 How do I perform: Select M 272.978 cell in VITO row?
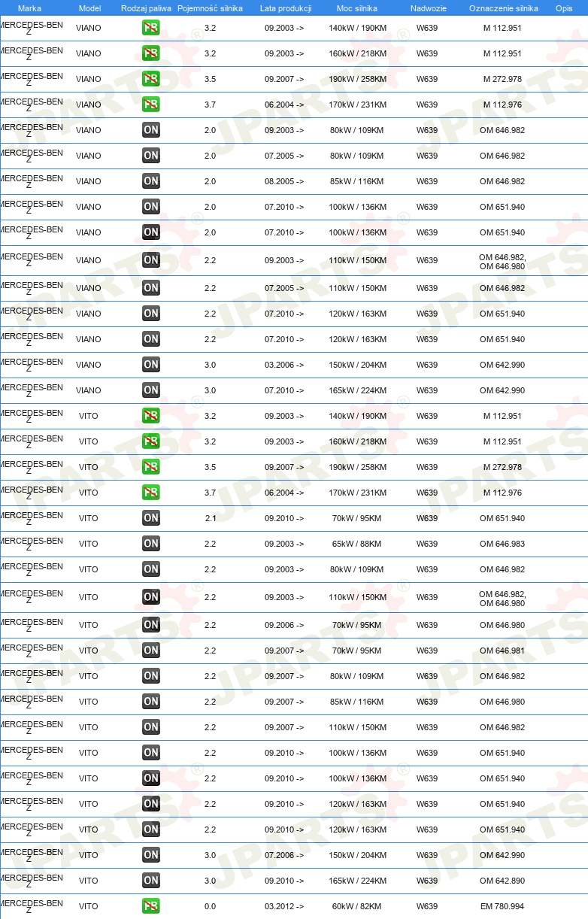tap(502, 467)
